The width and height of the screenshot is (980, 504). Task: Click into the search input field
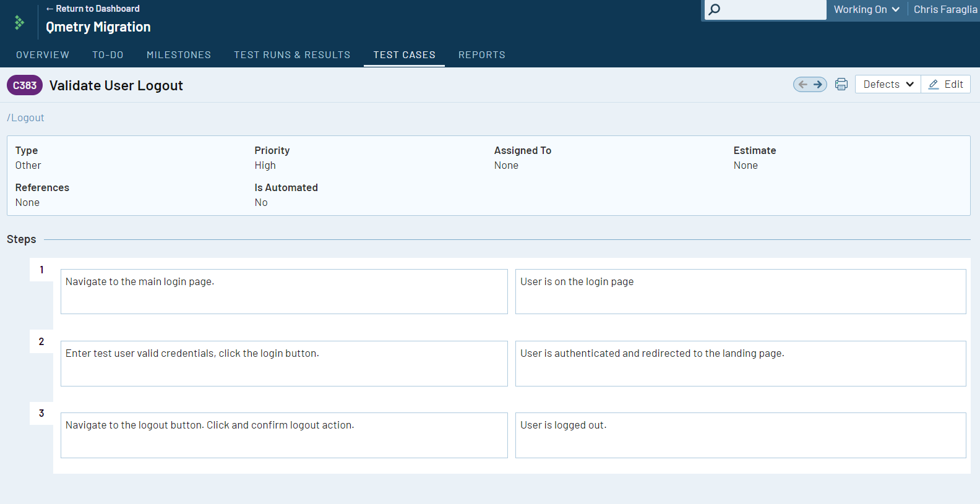pos(773,9)
